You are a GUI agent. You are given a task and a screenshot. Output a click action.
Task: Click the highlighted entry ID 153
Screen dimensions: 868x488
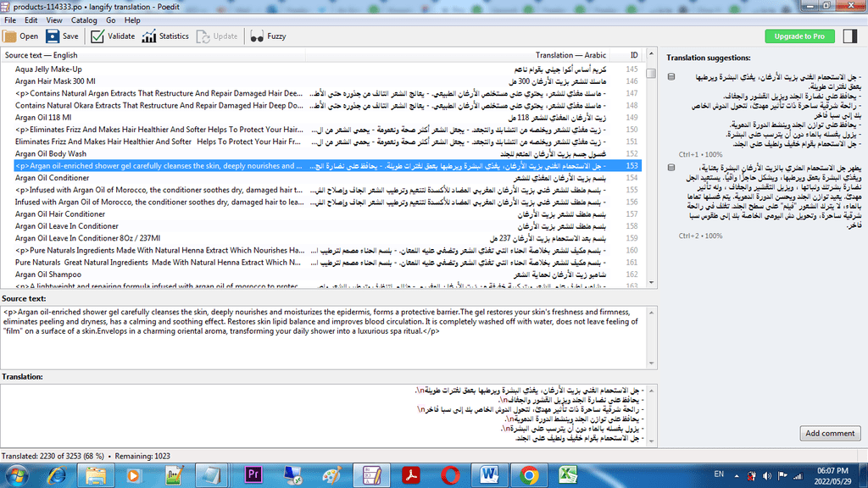point(327,166)
